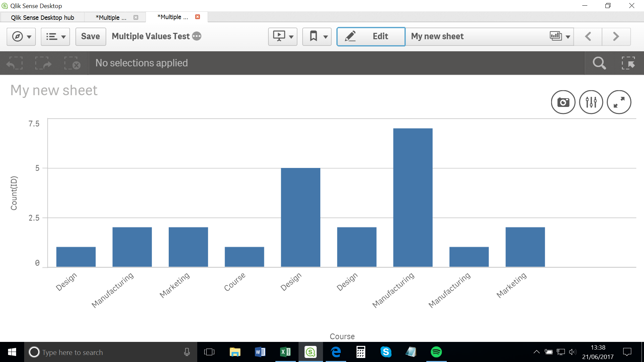
Task: Open app info ellipsis icon
Action: pos(197,36)
